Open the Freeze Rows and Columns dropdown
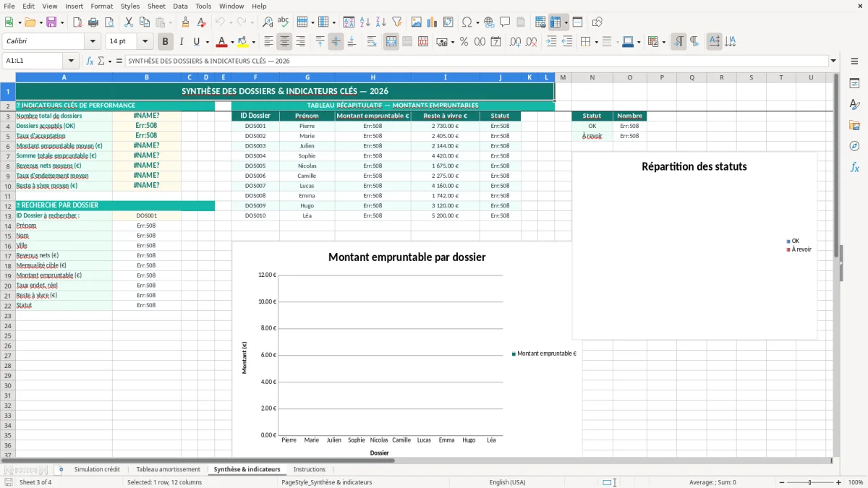 tap(566, 22)
